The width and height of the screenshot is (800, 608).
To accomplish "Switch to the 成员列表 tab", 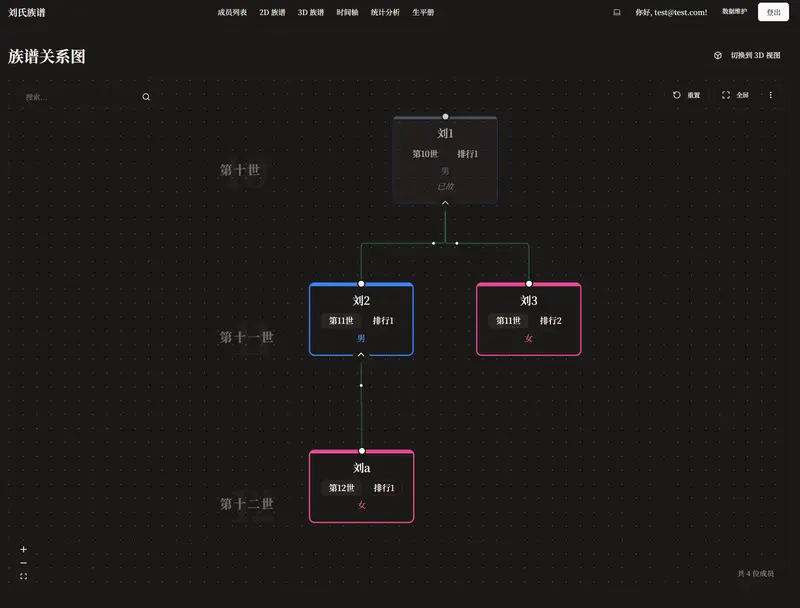I will (226, 12).
